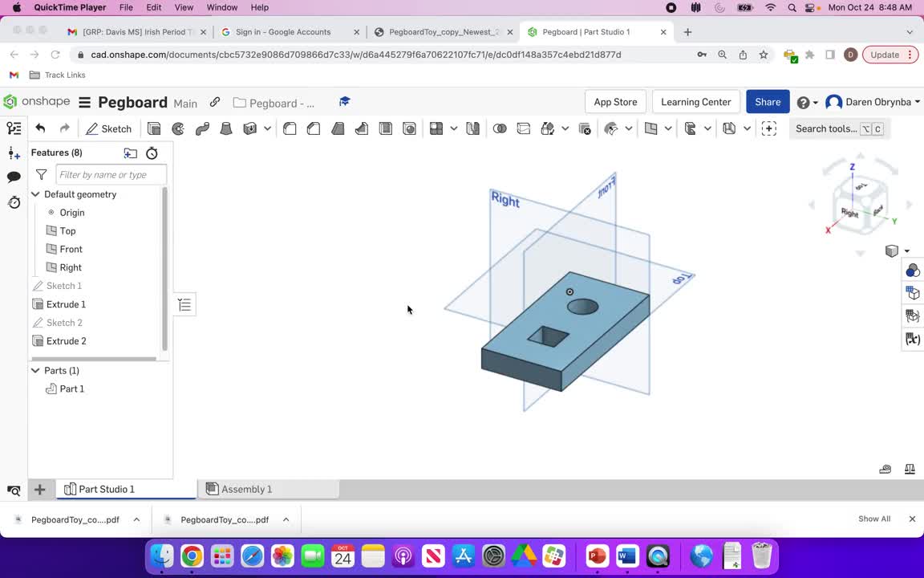924x578 pixels.
Task: Select the Thicken tool
Action: [250, 128]
